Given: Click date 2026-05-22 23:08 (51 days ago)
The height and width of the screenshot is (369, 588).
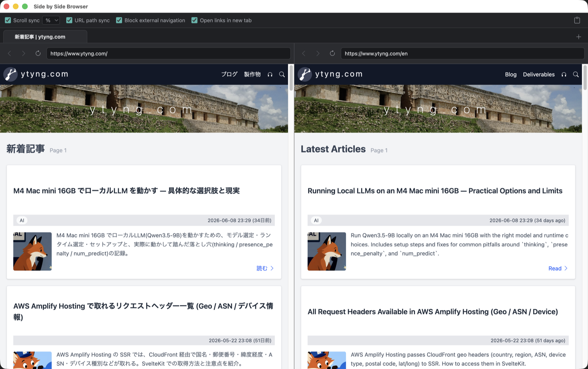Looking at the screenshot, I should [x=528, y=341].
